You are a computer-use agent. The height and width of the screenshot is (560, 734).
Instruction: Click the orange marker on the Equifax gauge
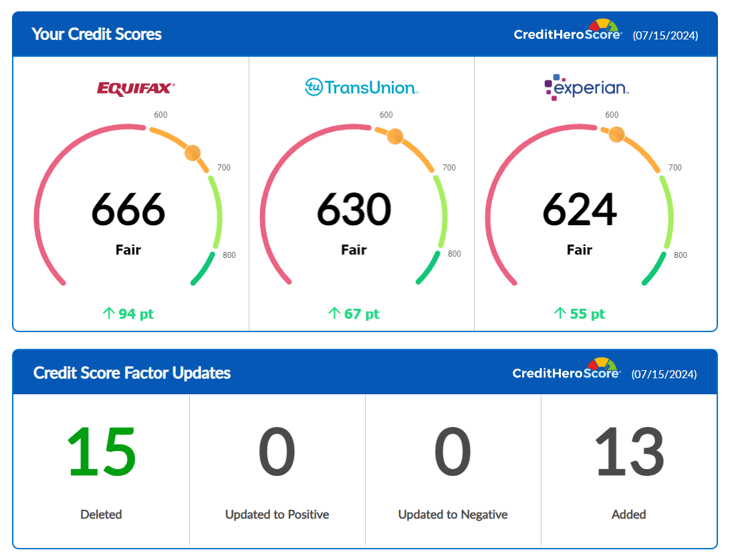coord(193,152)
